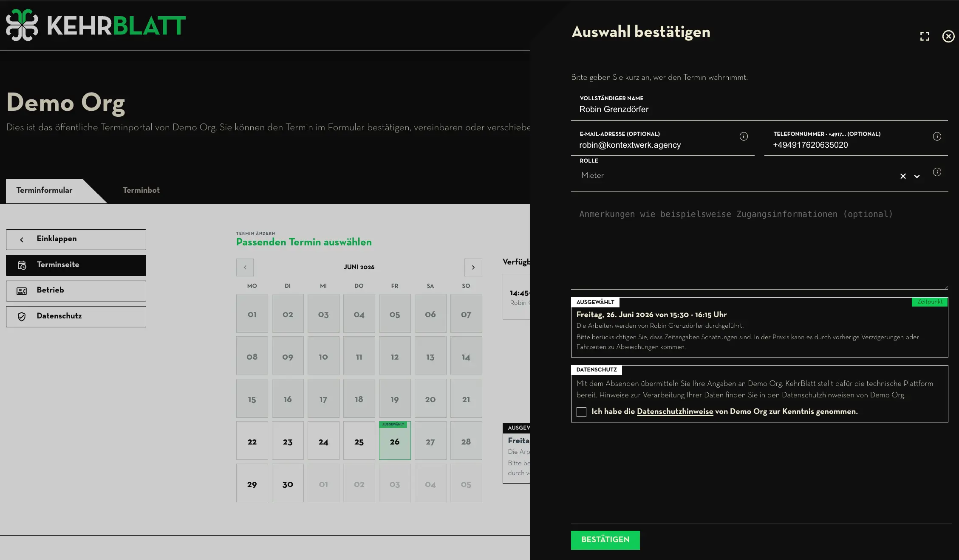Click the KehrBlatt clover logo
Viewport: 959px width, 560px height.
click(22, 25)
